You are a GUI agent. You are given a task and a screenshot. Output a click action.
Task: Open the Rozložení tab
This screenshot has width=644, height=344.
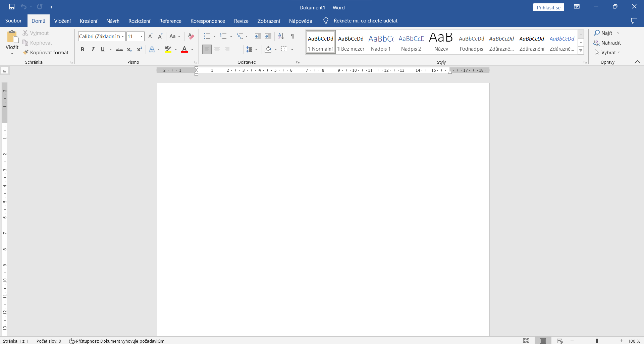point(139,21)
